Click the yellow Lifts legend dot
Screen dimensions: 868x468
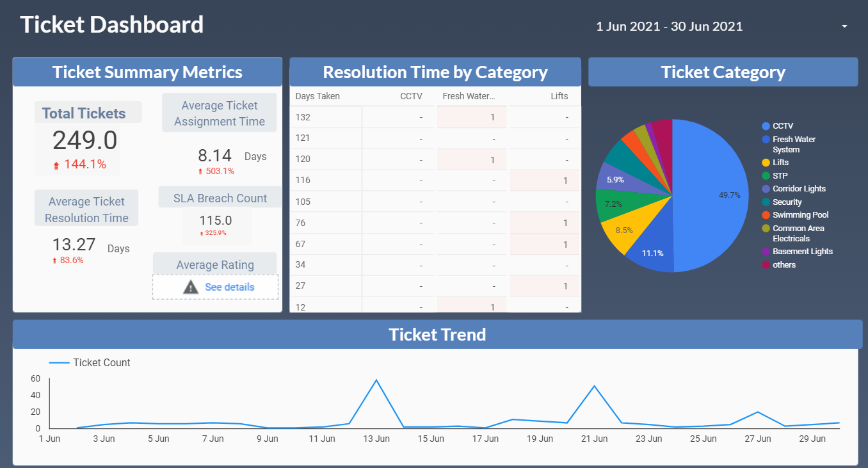(x=766, y=163)
